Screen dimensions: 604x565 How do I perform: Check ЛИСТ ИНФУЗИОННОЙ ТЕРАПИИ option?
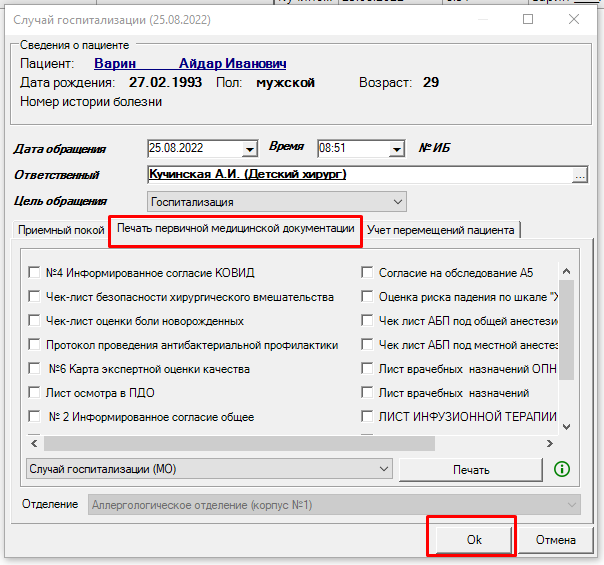coord(368,417)
